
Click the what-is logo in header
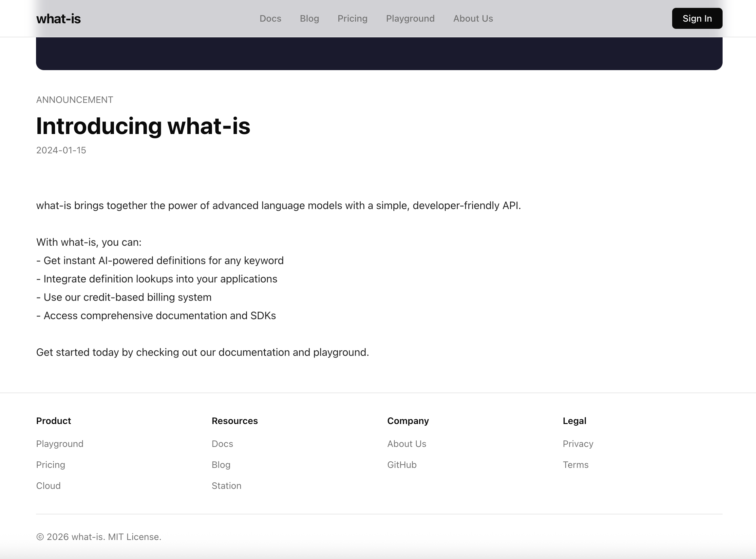pyautogui.click(x=59, y=19)
